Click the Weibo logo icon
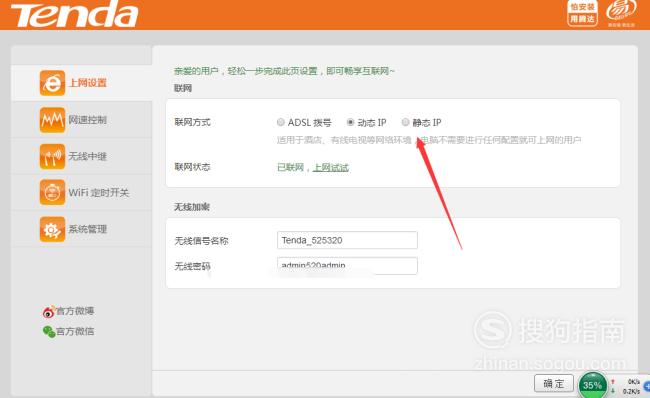This screenshot has width=650, height=398. (x=49, y=311)
